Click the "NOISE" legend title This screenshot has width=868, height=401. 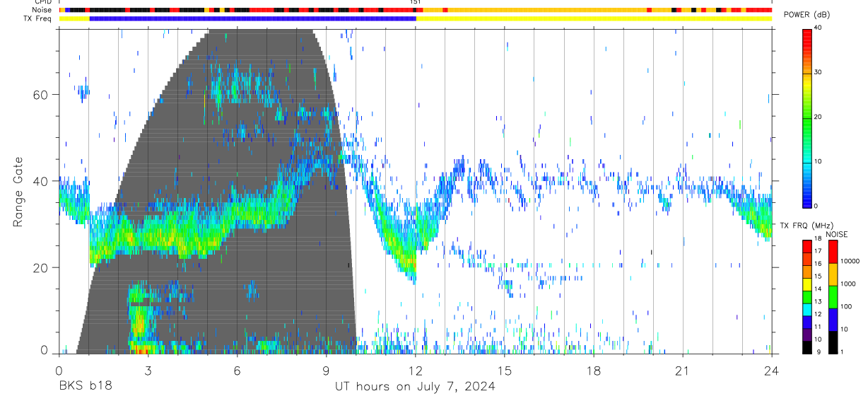pyautogui.click(x=837, y=235)
